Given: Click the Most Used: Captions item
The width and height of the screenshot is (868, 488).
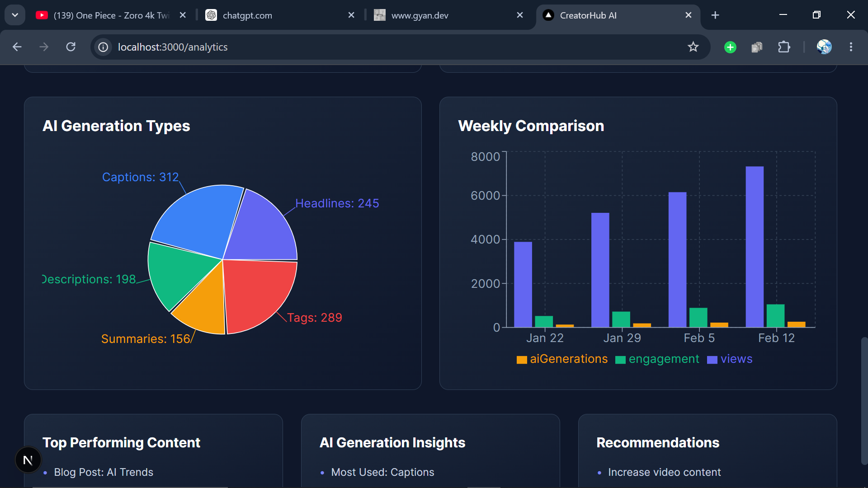Looking at the screenshot, I should [382, 472].
